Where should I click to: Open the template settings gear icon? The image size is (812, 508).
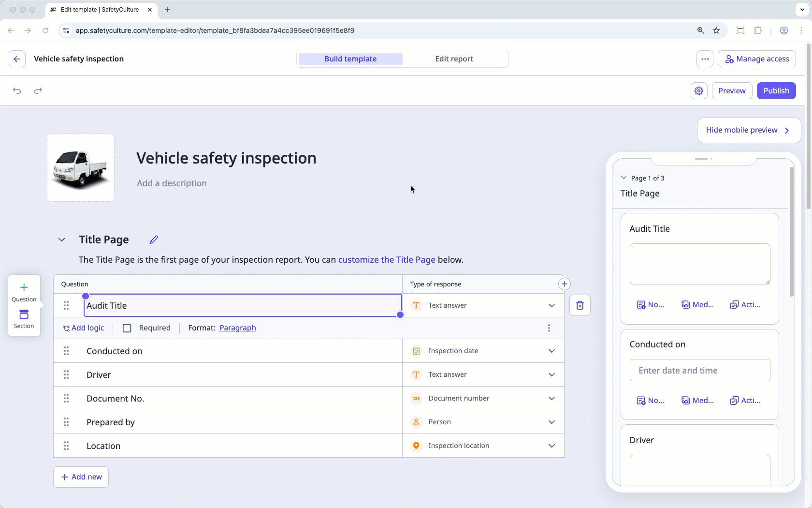[699, 91]
